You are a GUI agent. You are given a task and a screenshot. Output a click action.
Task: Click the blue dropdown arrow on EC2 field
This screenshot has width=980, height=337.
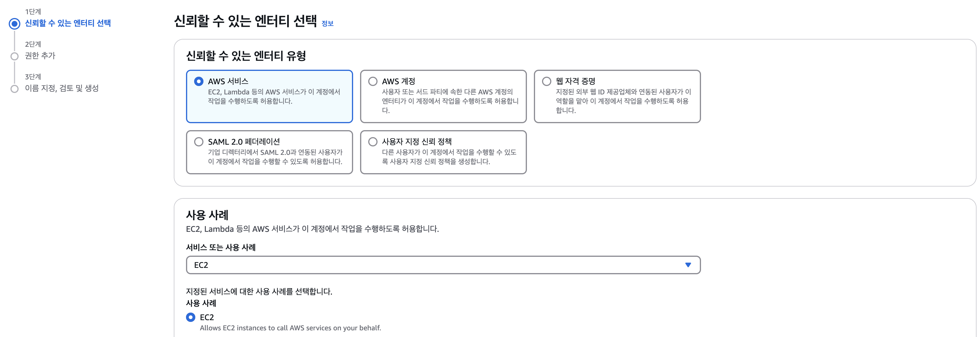pos(688,265)
